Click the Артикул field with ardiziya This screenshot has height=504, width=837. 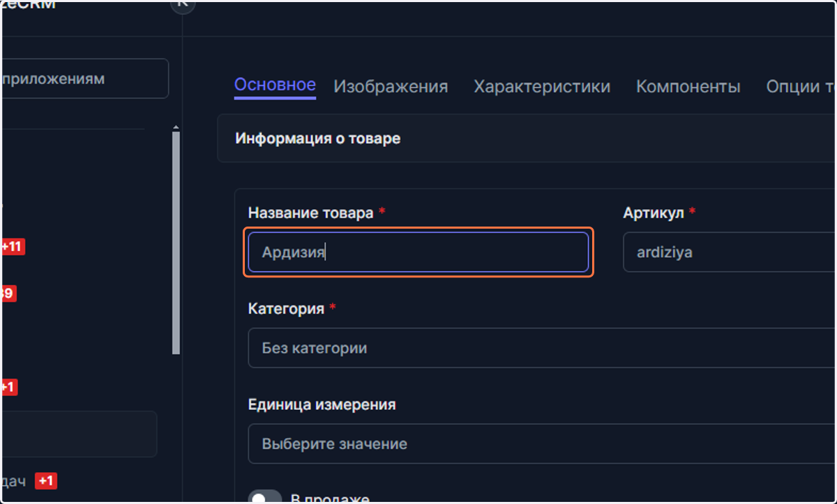pos(730,252)
